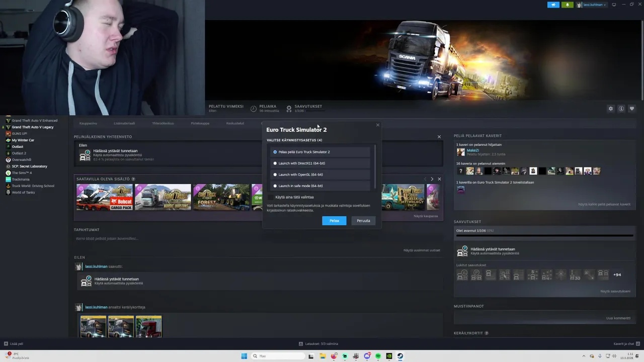Click the taskbar Hae search box
644x362 pixels.
[277, 356]
